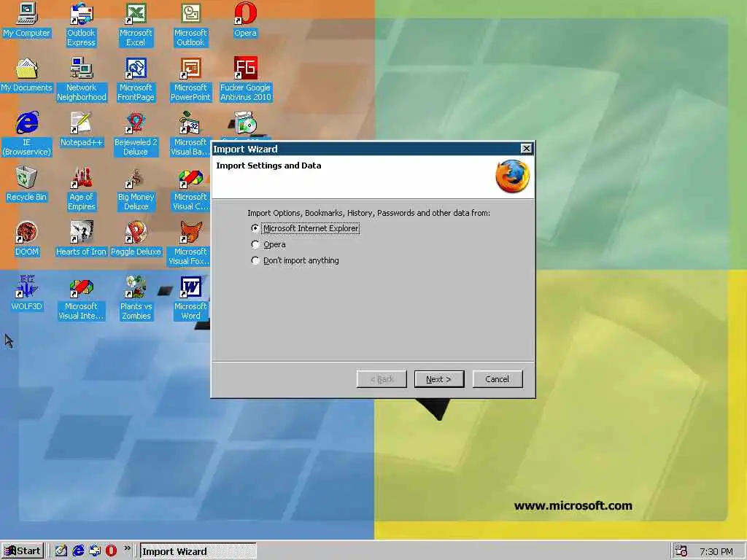The height and width of the screenshot is (560, 747).
Task: Select the Don't import anything option
Action: pyautogui.click(x=295, y=261)
